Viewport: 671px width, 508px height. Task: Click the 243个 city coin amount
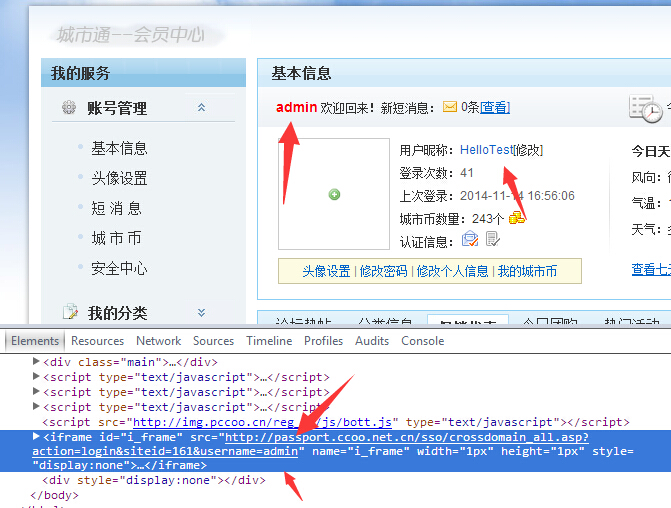tap(488, 219)
